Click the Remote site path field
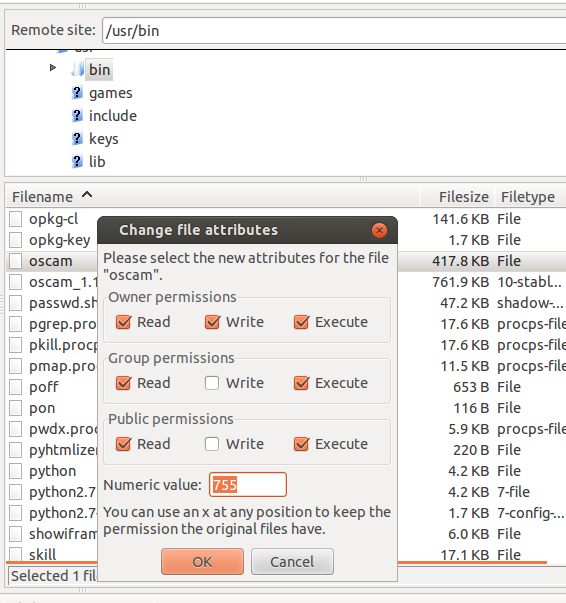566x603 pixels. tap(334, 31)
